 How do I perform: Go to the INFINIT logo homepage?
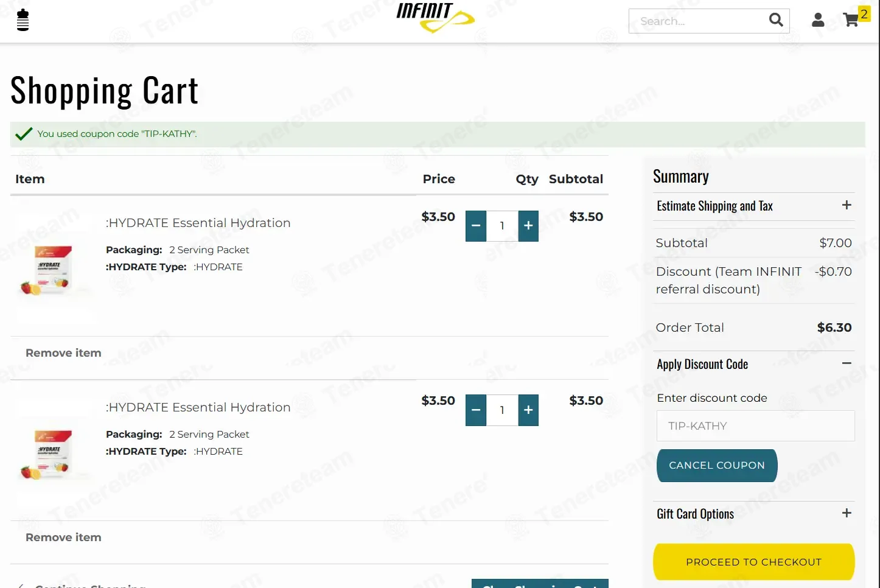pos(435,18)
